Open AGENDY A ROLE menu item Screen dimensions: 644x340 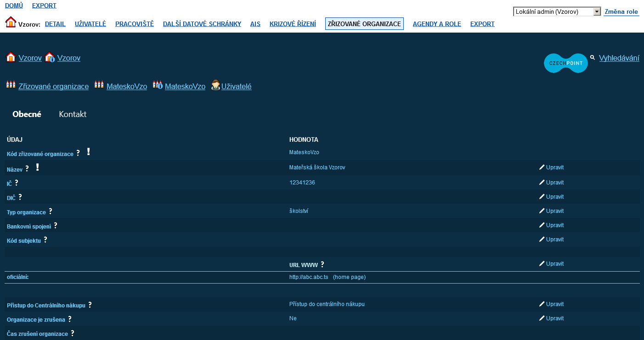click(x=437, y=24)
